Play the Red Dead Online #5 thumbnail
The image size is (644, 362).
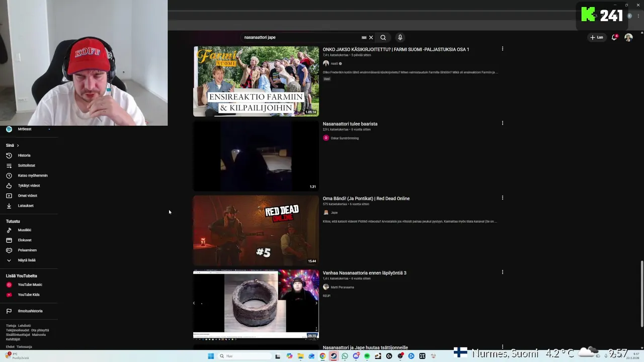(256, 230)
